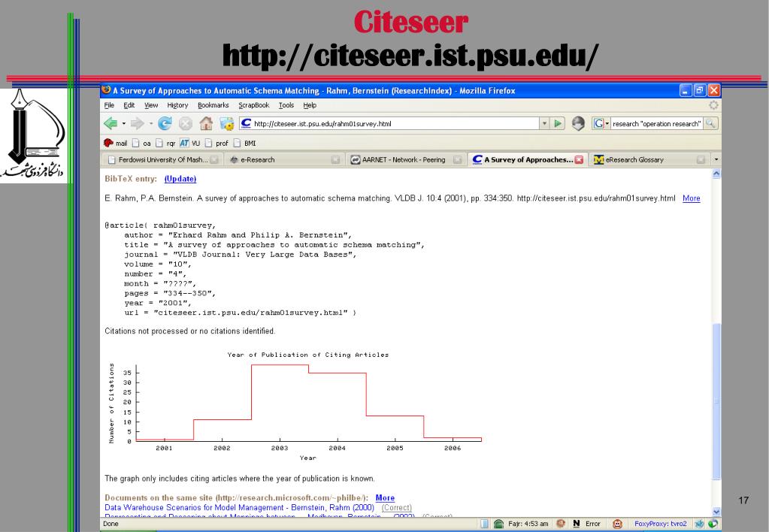Viewport: 769px width, 532px height.
Task: Open the Edit menu
Action: [129, 105]
